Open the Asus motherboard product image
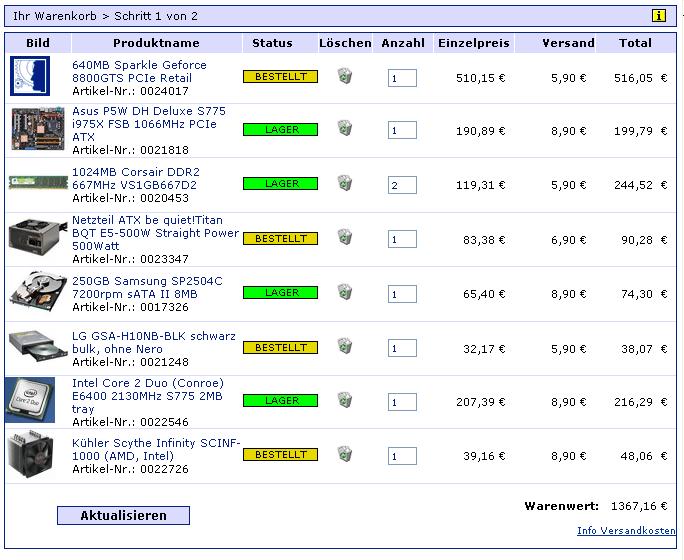Image resolution: width=684 pixels, height=560 pixels. 38,129
